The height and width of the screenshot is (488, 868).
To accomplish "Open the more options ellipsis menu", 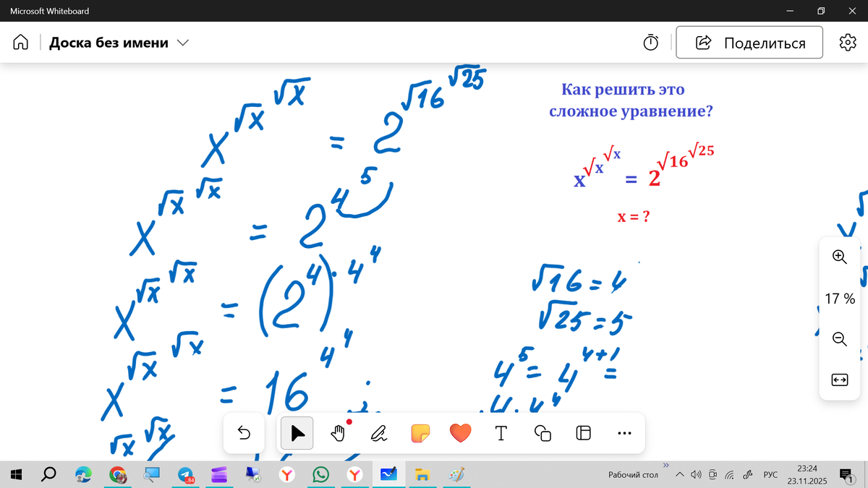I will (x=625, y=433).
